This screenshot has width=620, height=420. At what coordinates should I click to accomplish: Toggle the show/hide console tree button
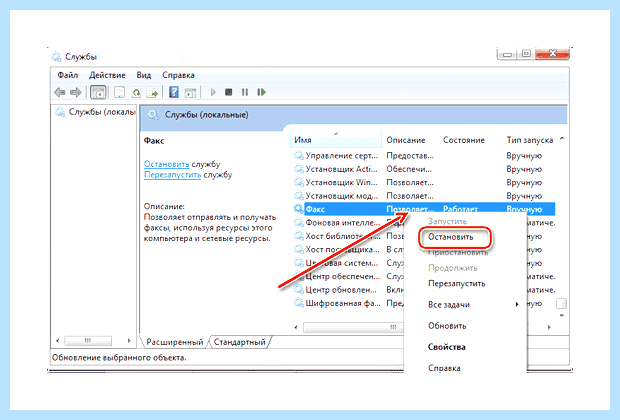[x=98, y=93]
